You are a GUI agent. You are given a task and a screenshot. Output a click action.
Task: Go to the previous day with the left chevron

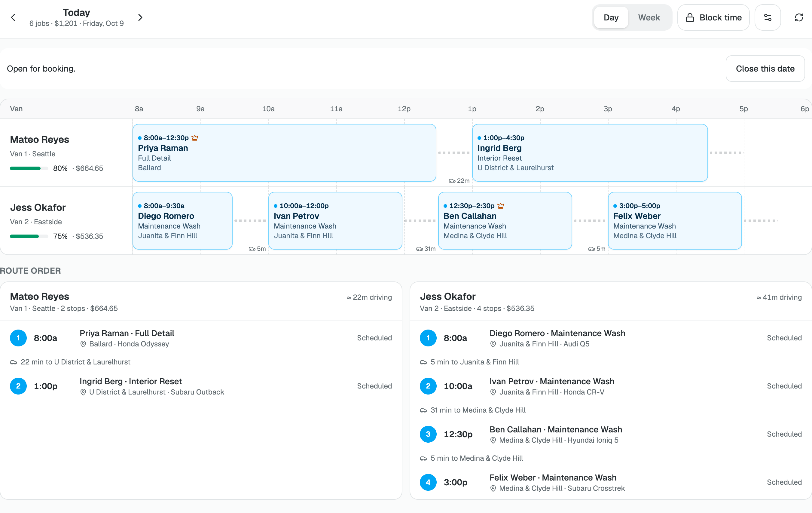pyautogui.click(x=13, y=17)
